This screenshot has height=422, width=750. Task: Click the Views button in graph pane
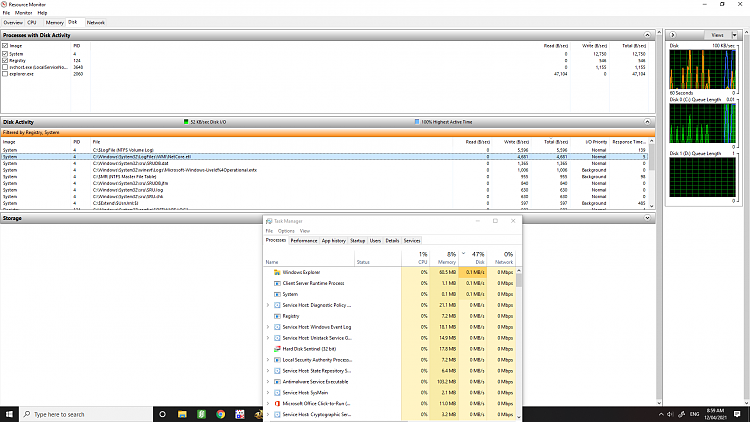pos(717,35)
